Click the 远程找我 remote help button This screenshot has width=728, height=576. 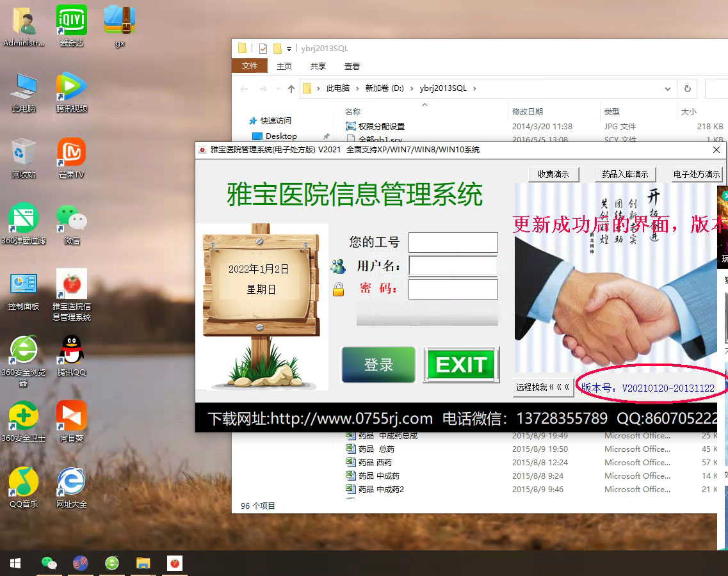(x=542, y=387)
